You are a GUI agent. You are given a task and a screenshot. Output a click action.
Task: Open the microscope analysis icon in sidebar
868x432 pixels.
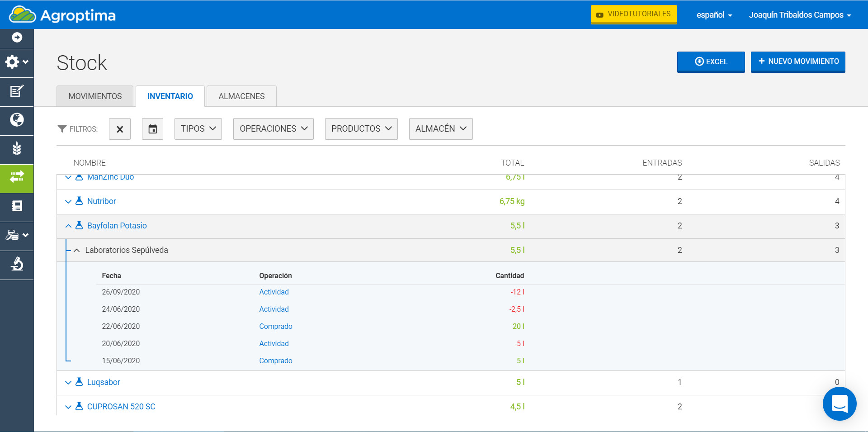click(x=17, y=264)
